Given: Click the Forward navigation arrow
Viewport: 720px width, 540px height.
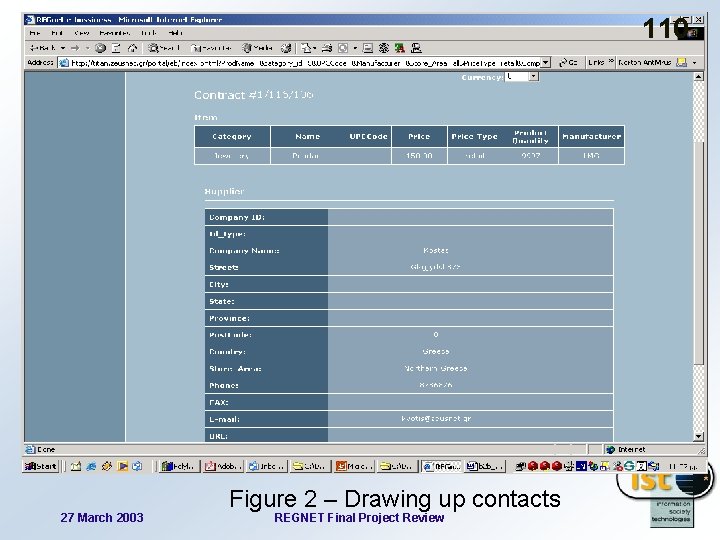Looking at the screenshot, I should [x=75, y=48].
